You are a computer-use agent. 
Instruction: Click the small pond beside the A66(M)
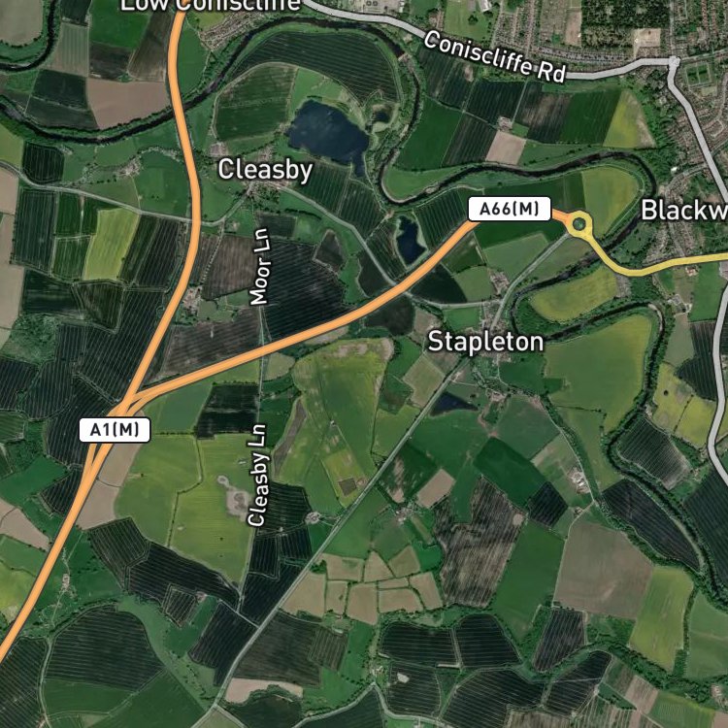[x=410, y=241]
